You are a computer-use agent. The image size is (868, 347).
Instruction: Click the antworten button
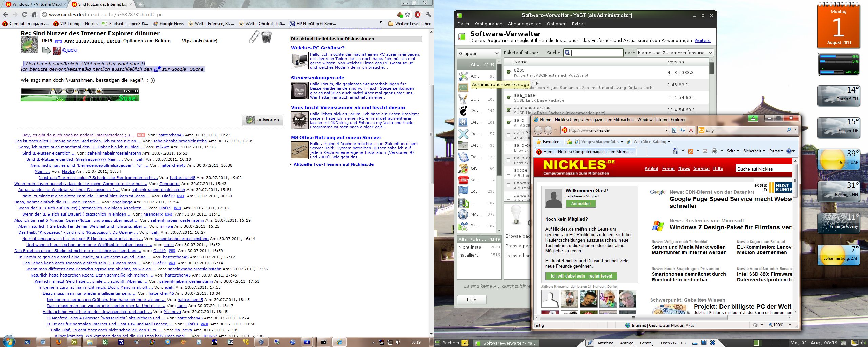[263, 120]
